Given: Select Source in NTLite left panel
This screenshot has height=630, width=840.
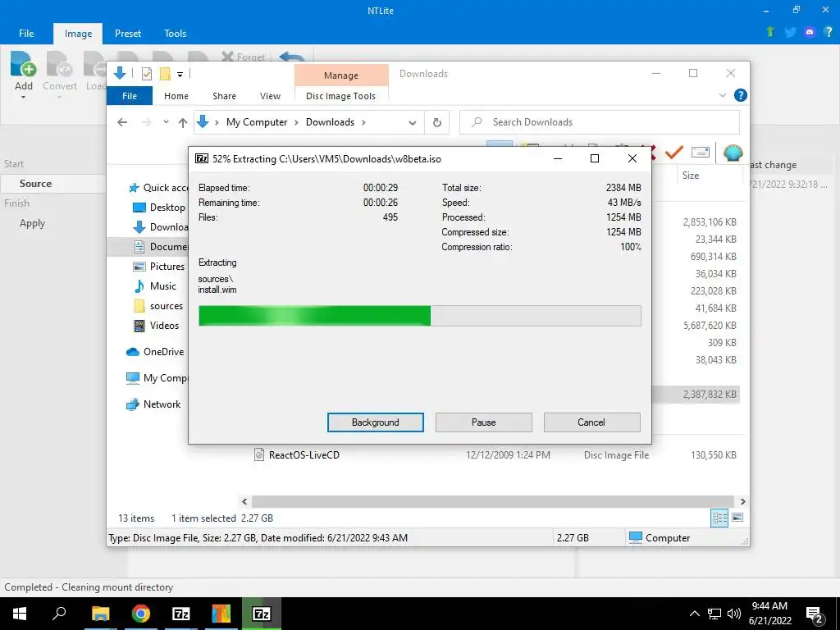Looking at the screenshot, I should tap(35, 183).
